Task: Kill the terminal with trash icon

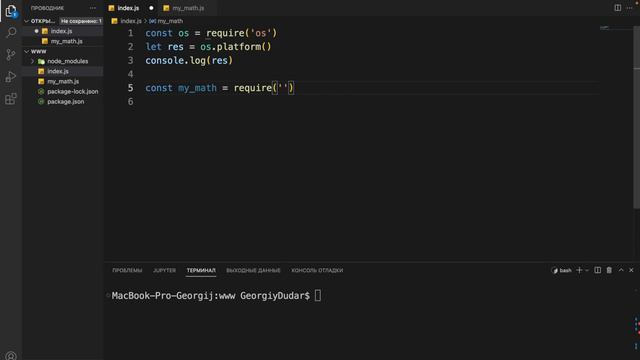Action: pos(609,270)
